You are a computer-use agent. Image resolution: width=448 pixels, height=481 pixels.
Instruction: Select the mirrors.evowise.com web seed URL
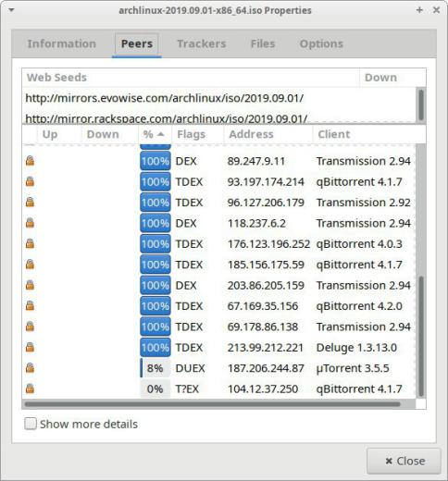click(x=164, y=98)
